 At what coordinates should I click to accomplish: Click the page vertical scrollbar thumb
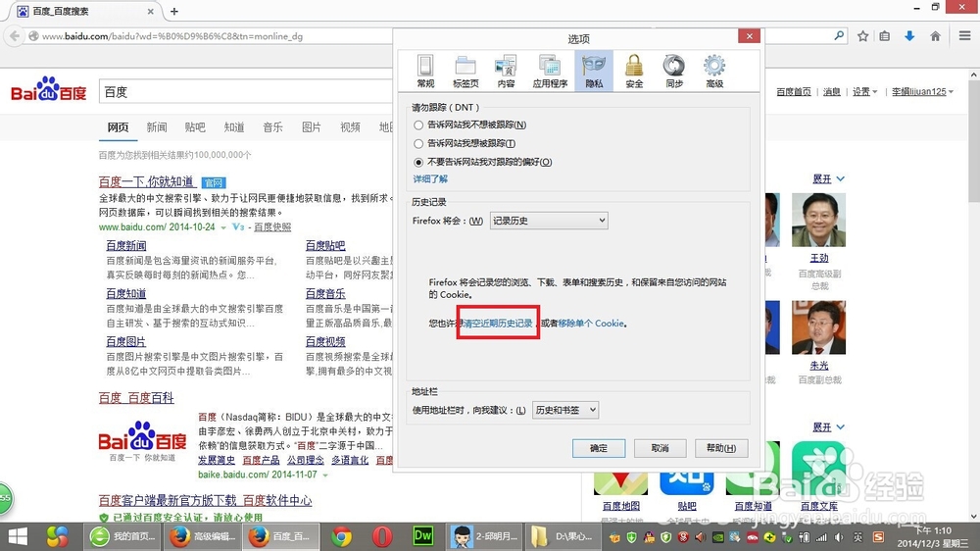(x=974, y=139)
